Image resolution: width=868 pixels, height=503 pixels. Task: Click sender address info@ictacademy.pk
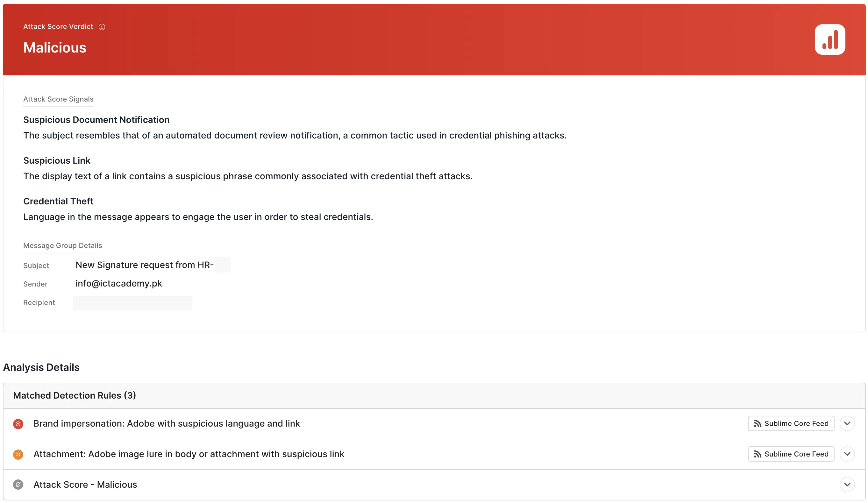click(118, 283)
